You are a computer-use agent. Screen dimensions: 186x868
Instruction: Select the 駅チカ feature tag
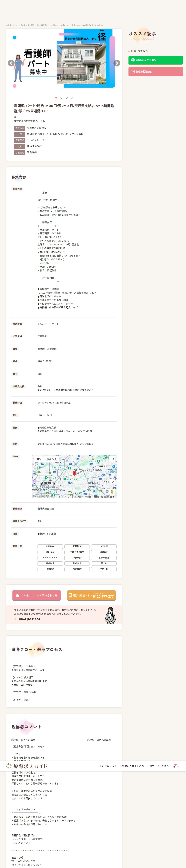[x=104, y=563]
